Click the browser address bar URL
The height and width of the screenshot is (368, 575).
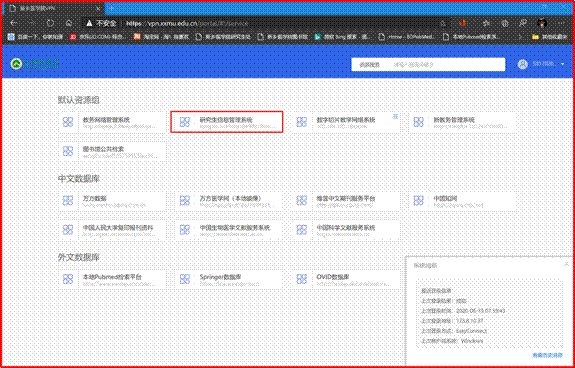[x=187, y=23]
